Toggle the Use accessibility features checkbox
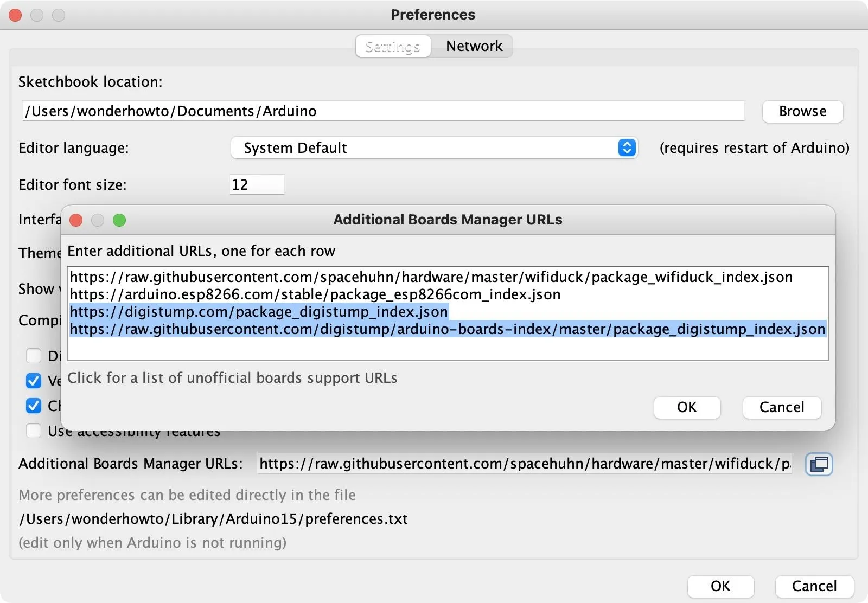 [34, 431]
